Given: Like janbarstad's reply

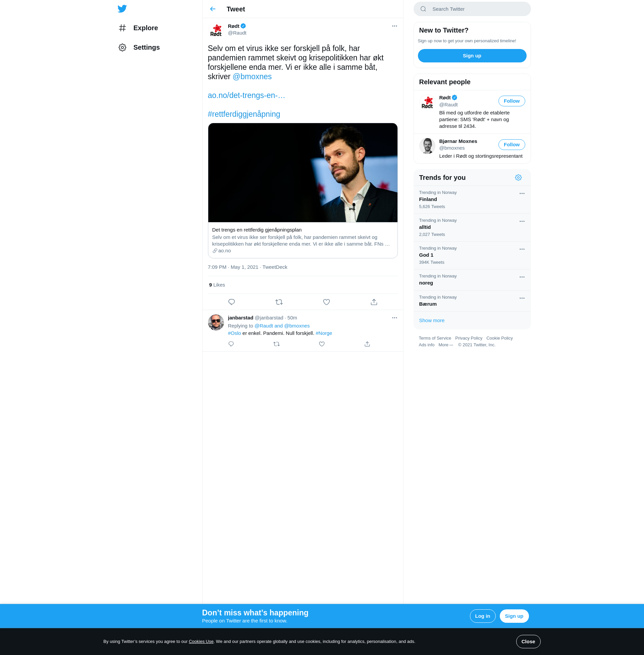Looking at the screenshot, I should [x=322, y=344].
